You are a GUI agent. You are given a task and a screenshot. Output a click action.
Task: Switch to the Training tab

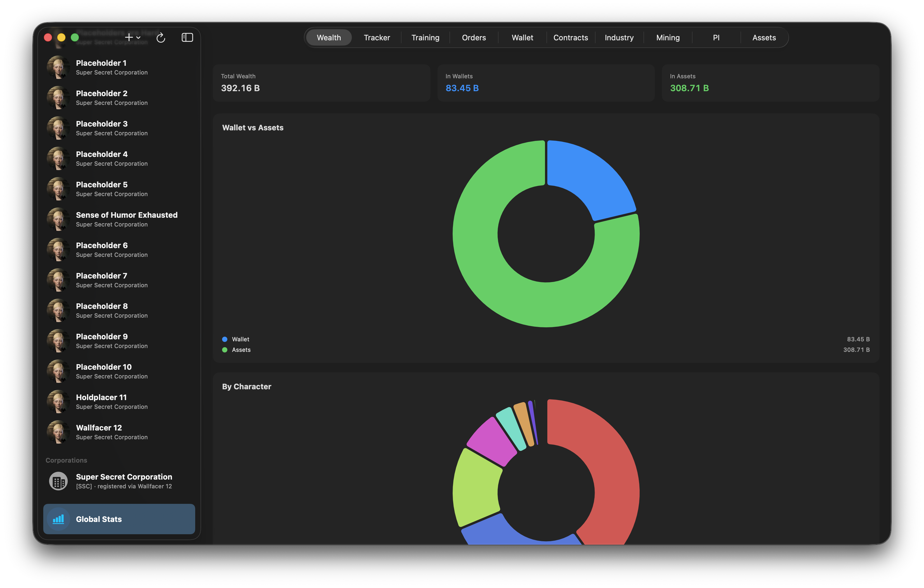click(425, 38)
